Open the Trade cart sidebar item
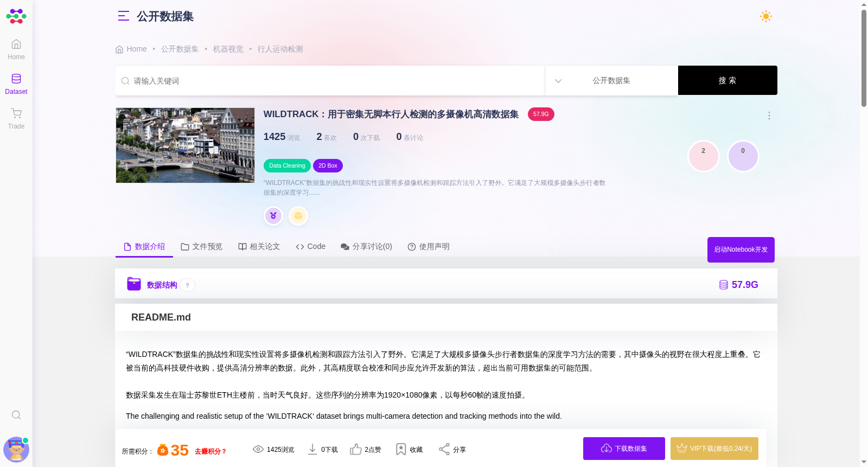The width and height of the screenshot is (868, 467). coord(16,118)
